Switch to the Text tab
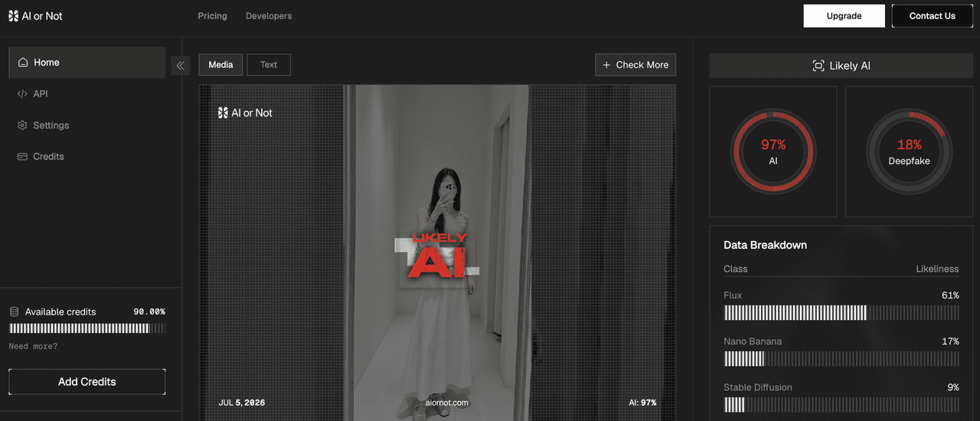Image resolution: width=980 pixels, height=421 pixels. [269, 65]
